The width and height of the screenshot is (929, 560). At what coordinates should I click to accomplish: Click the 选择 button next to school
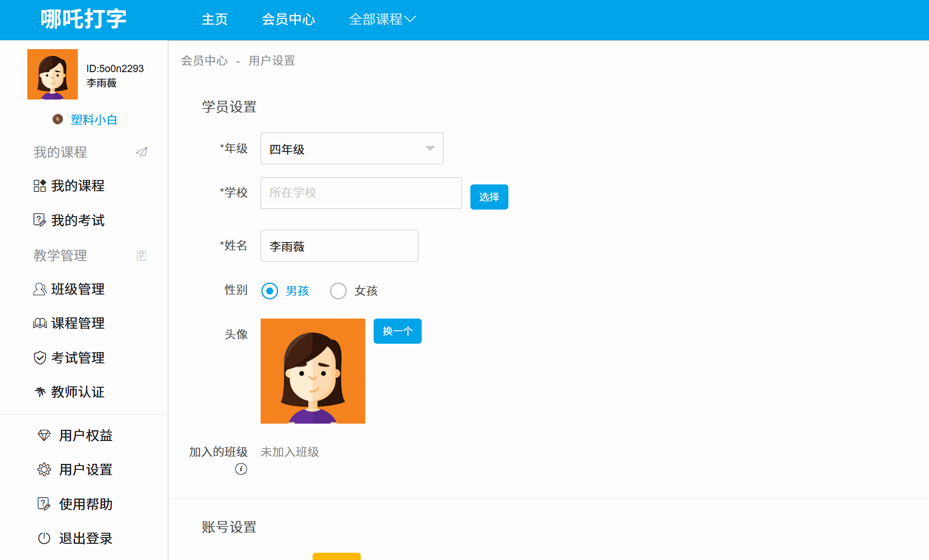(x=489, y=197)
